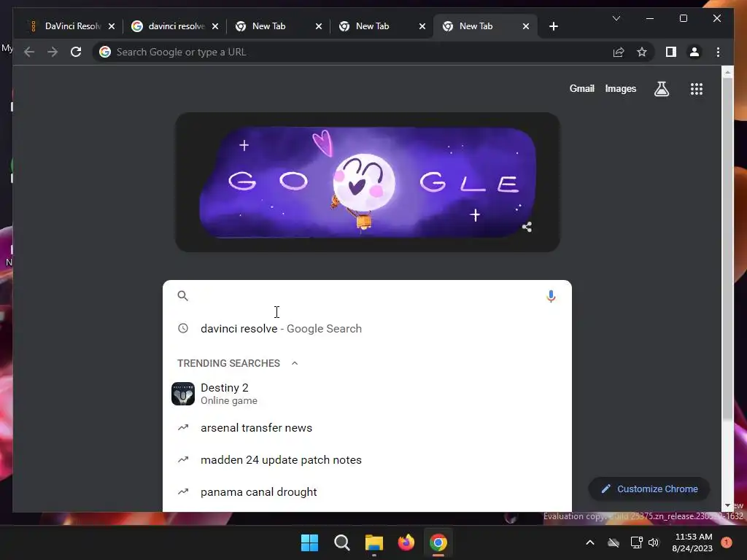Select the davinci resolve search history suggestion
747x560 pixels.
367,329
